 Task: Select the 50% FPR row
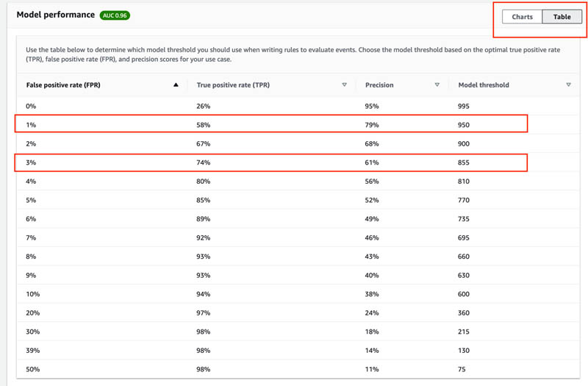[298, 369]
